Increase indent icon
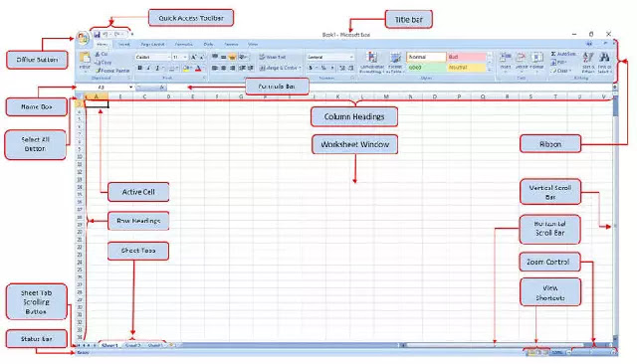The height and width of the screenshot is (364, 637). [x=250, y=68]
